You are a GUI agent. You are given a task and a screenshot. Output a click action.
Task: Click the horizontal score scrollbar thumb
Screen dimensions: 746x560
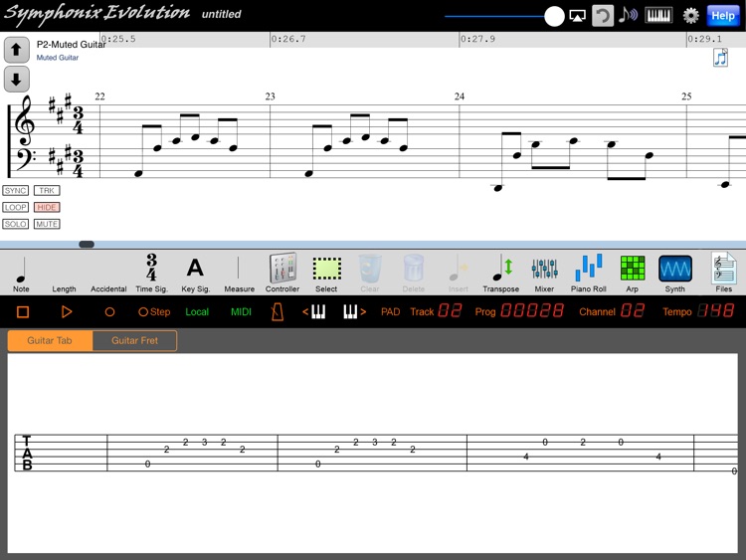(x=87, y=245)
